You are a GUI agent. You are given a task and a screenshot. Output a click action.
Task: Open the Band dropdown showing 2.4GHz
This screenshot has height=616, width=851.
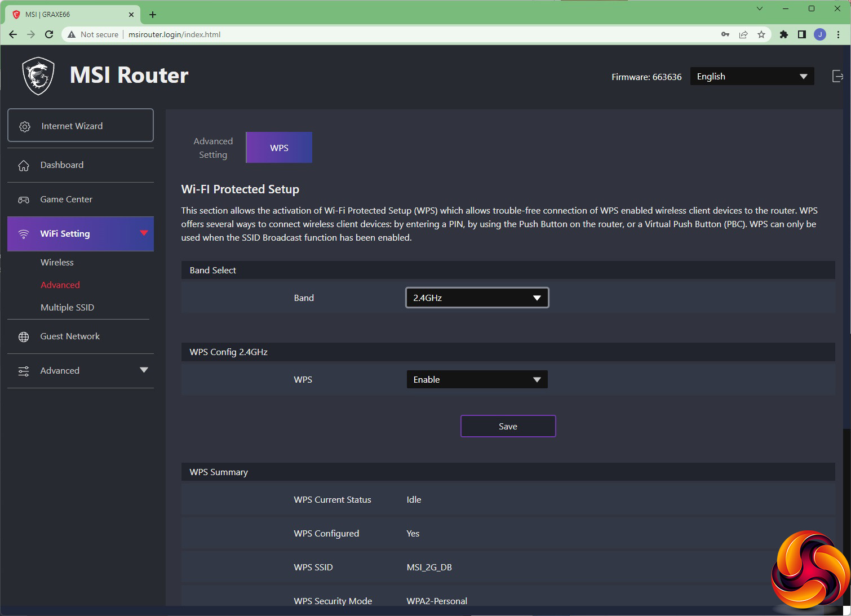tap(477, 298)
